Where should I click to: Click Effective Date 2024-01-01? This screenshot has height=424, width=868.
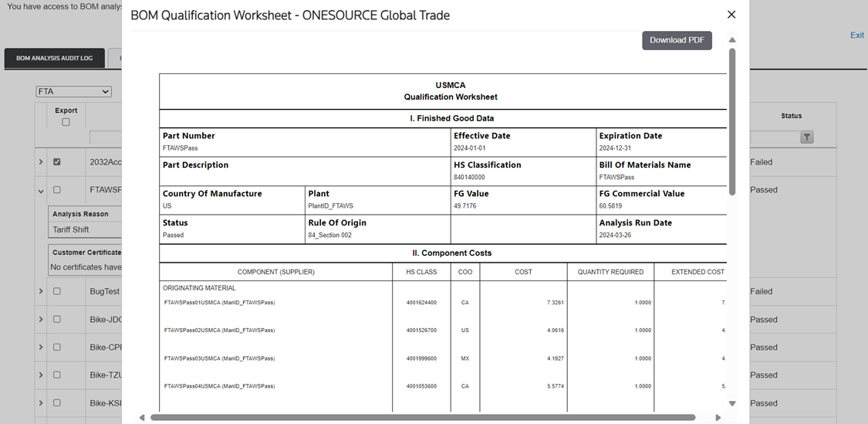click(469, 148)
